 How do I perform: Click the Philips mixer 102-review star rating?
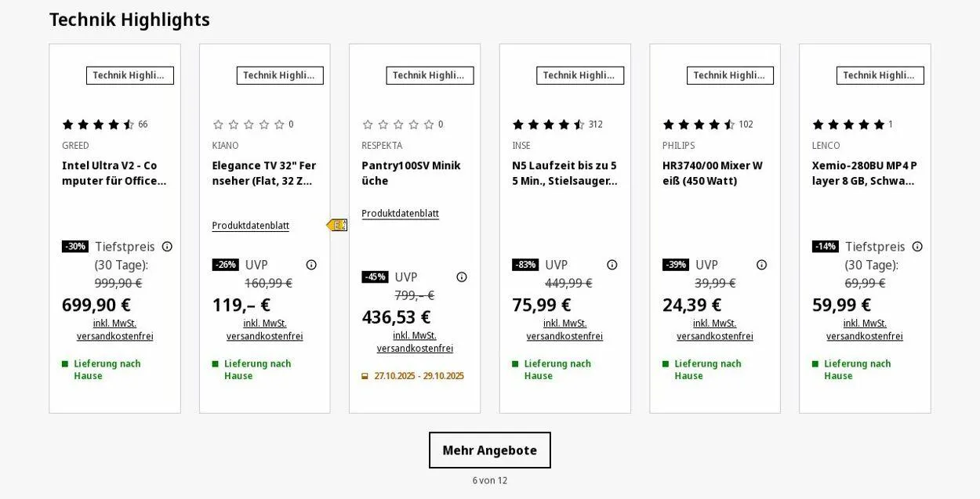[699, 125]
